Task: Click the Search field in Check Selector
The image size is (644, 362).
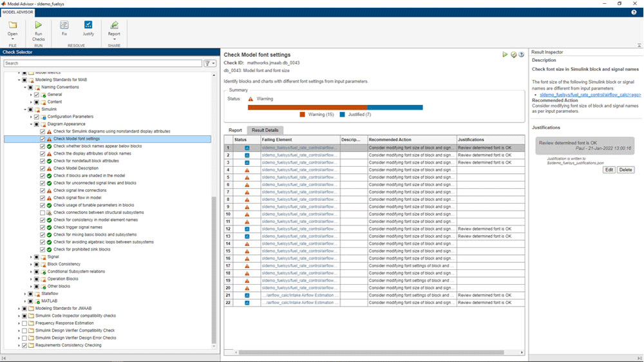Action: tap(103, 64)
